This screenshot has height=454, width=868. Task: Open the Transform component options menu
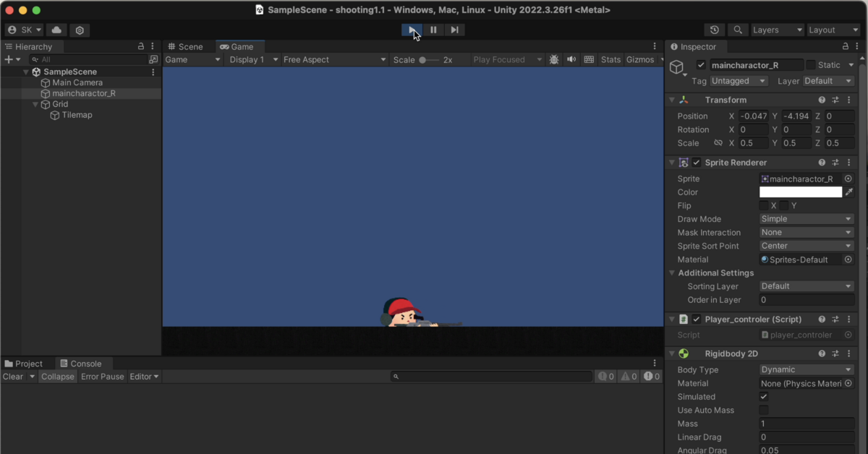tap(848, 100)
